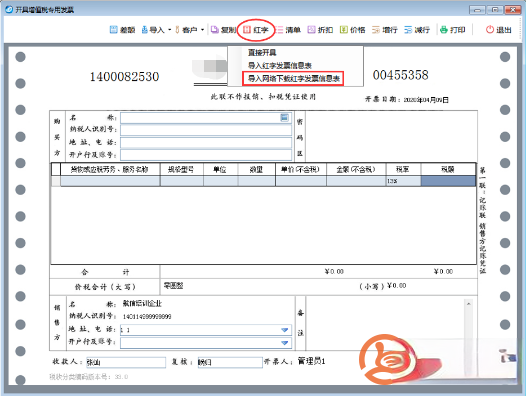Click the 数量 column header
The image size is (526, 396).
257,169
